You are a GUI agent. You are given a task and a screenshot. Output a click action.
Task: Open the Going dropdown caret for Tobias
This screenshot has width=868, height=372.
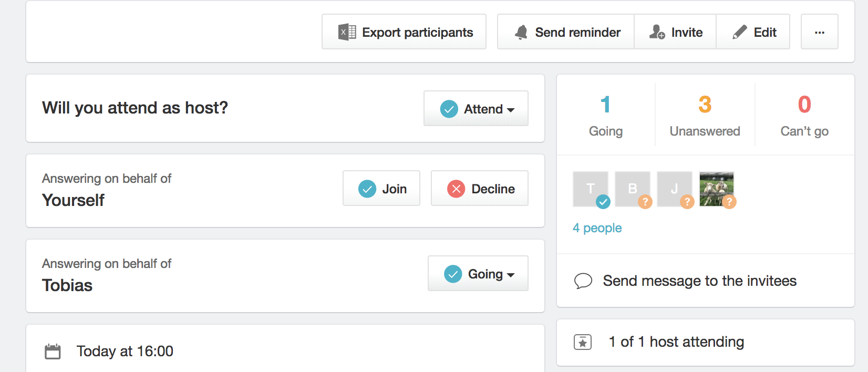click(510, 275)
